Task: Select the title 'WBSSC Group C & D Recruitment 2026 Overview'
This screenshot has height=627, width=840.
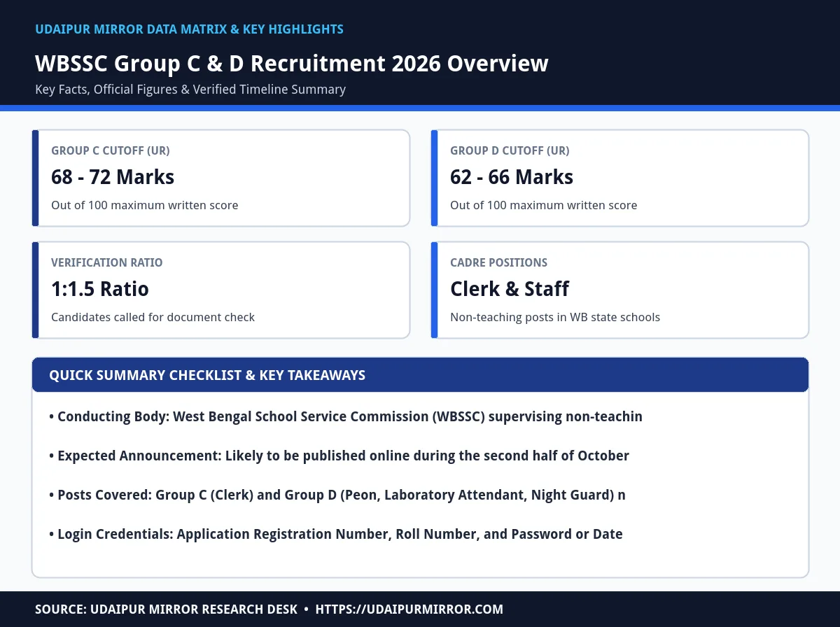Action: tap(292, 63)
